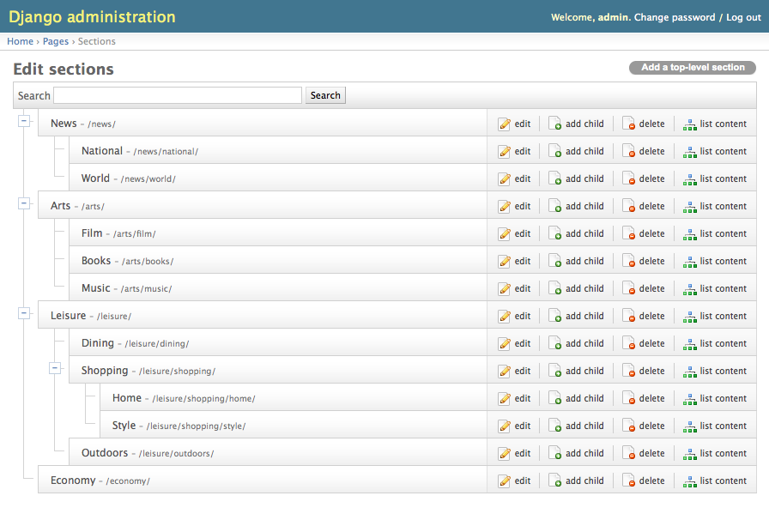Click the list content icon for Film
This screenshot has height=532, width=769.
[689, 234]
